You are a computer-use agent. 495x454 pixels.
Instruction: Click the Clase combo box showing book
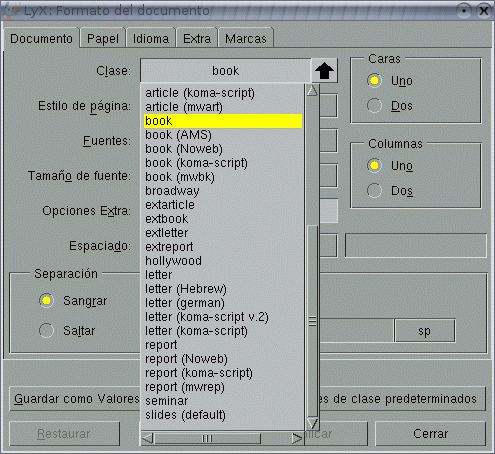coord(226,71)
